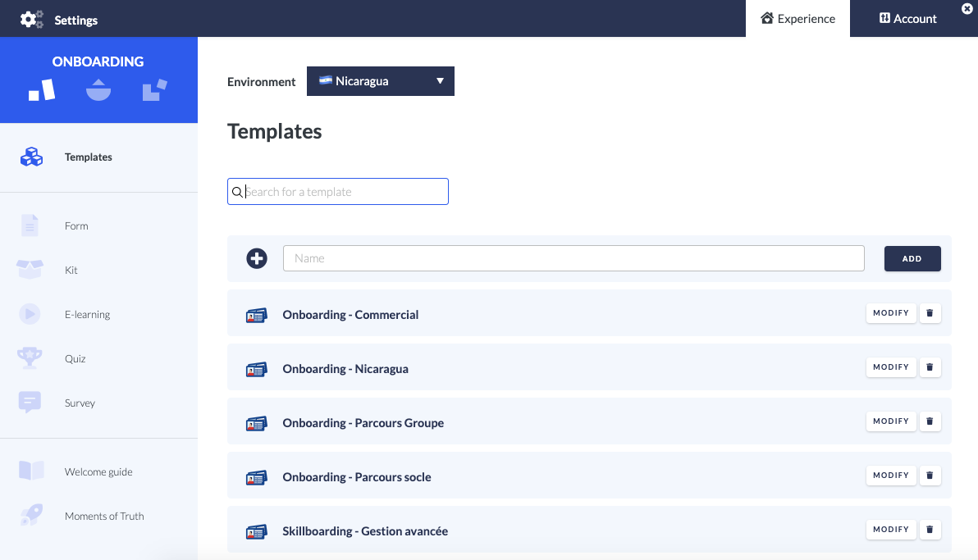Select the Onboarding - Parcours Groupe name
Viewport: 978px width, 560px height.
[x=363, y=423]
